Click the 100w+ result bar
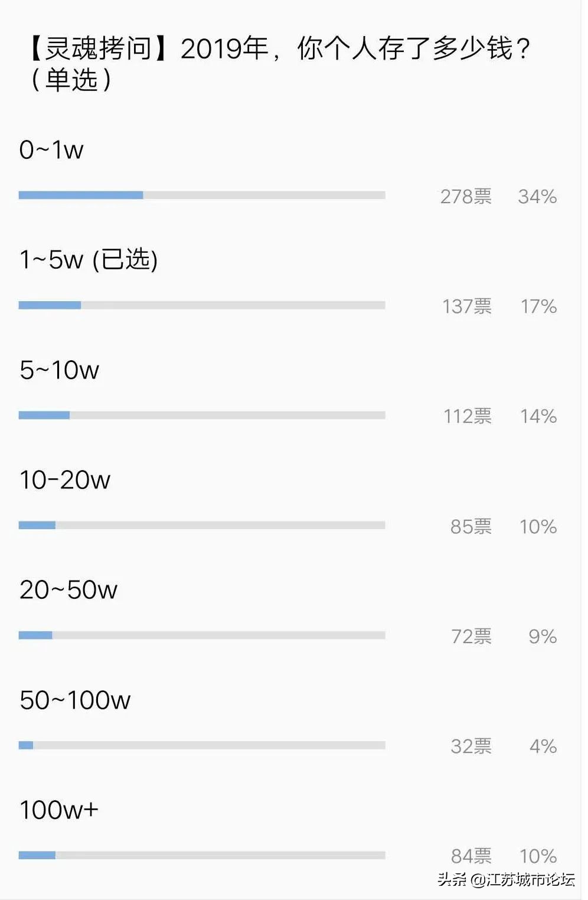The width and height of the screenshot is (588, 900). tap(202, 855)
